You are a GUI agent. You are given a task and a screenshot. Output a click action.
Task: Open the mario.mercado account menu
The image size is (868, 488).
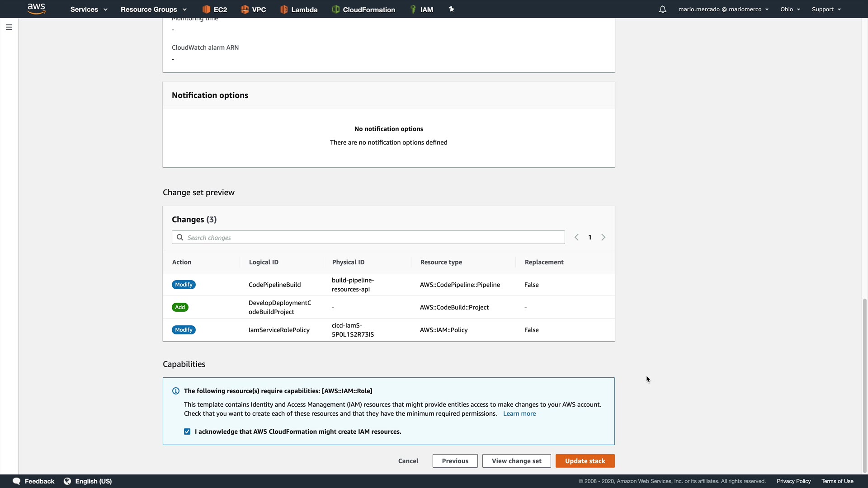tap(723, 9)
